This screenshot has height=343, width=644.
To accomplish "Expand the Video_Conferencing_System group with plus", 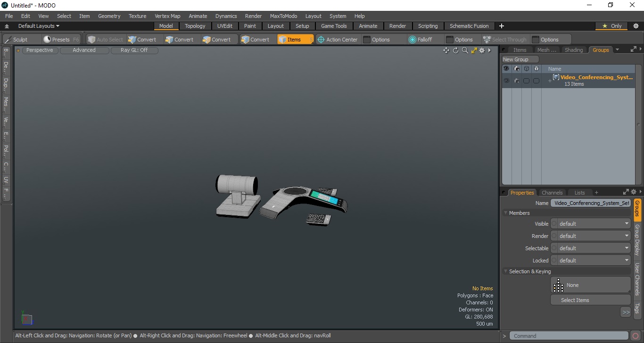I will pyautogui.click(x=549, y=81).
